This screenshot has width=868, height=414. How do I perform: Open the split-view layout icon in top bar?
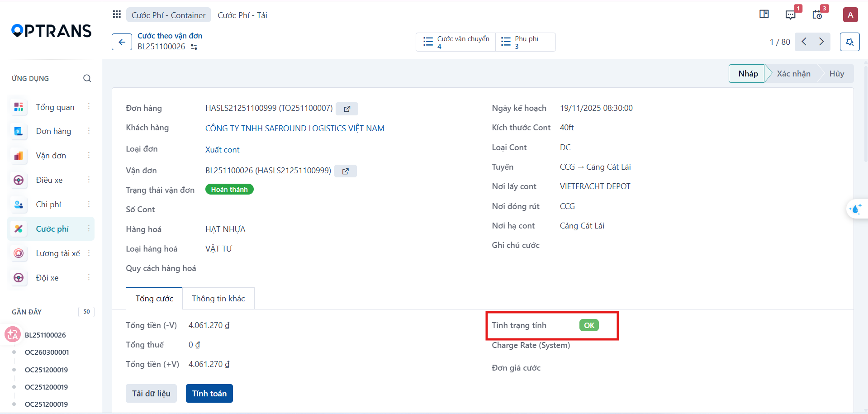[x=764, y=14]
